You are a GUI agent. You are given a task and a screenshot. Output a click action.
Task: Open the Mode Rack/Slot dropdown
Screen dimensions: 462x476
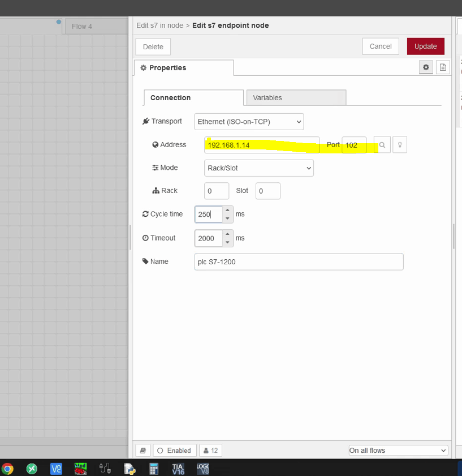(x=259, y=168)
